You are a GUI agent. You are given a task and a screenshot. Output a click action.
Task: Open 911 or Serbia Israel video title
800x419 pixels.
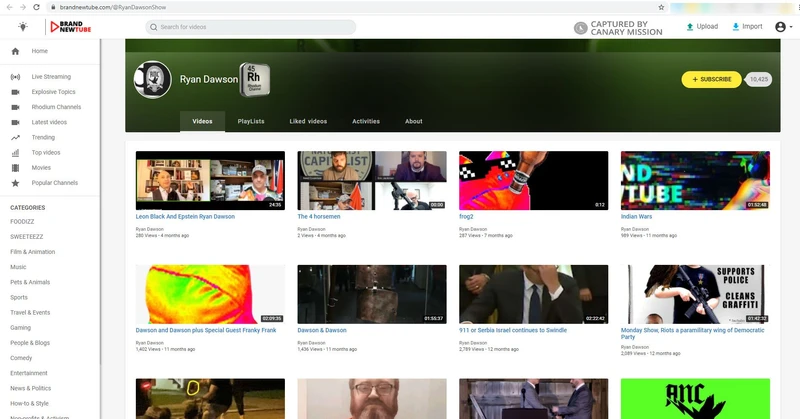(513, 330)
